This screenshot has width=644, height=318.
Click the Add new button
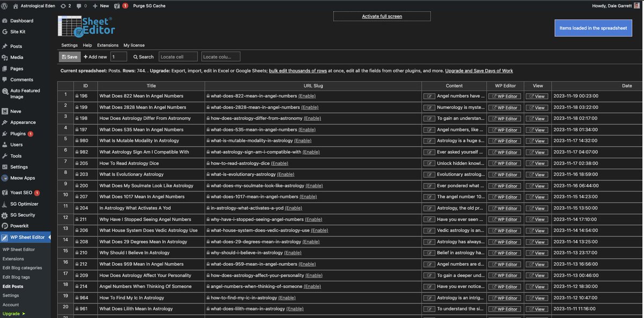(x=95, y=56)
